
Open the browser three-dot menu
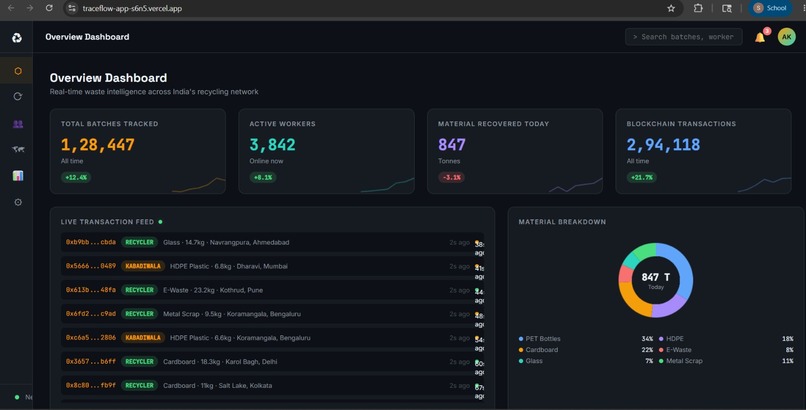click(803, 8)
